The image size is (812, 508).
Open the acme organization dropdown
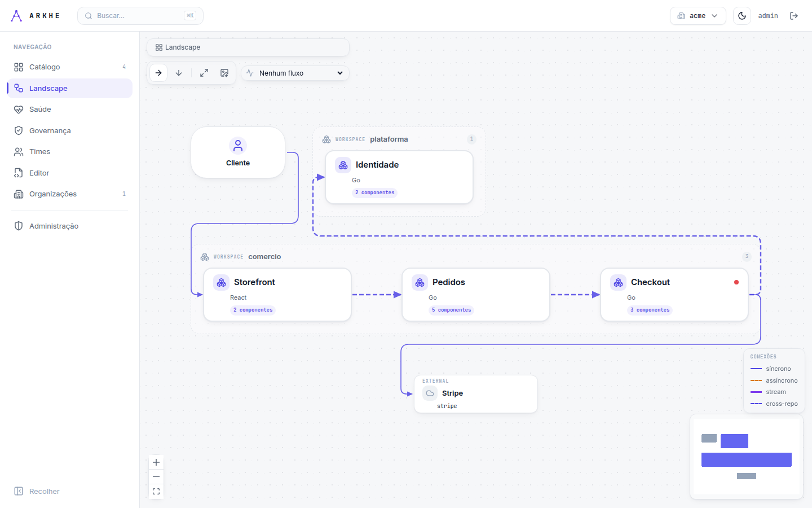(698, 16)
